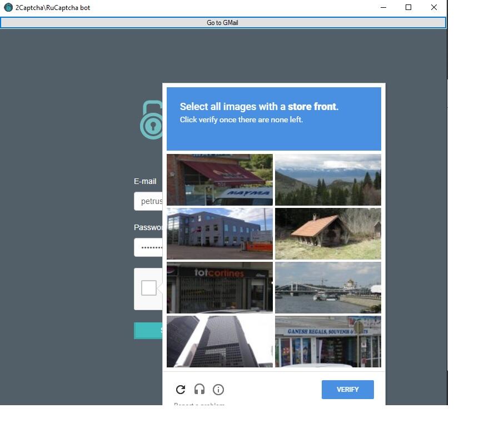This screenshot has height=448, width=484.
Task: Close the 2Captcha bot window
Action: pos(433,7)
